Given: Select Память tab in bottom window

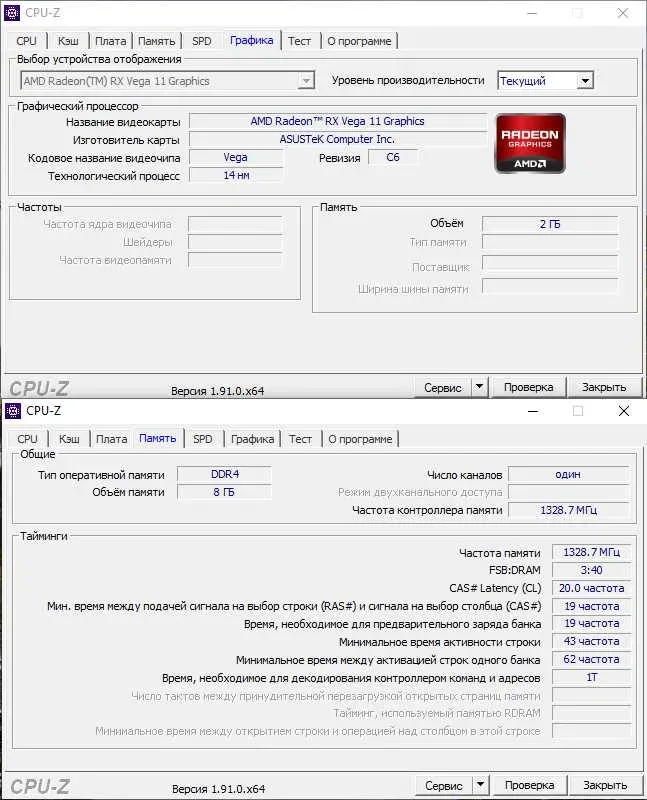Looking at the screenshot, I should pyautogui.click(x=158, y=438).
